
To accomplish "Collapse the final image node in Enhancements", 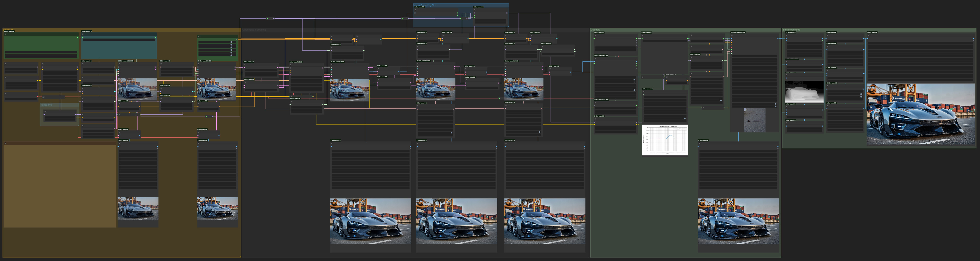I will [868, 35].
